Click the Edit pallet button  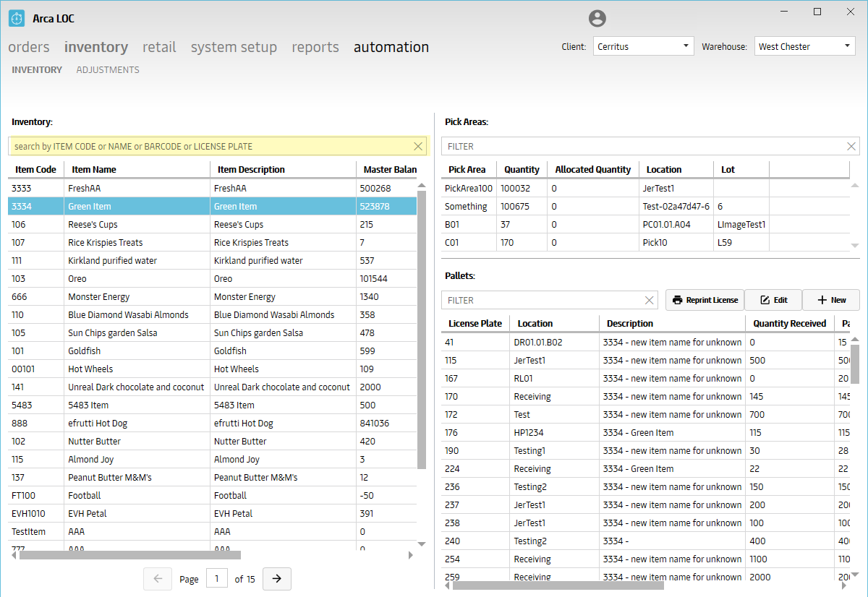[773, 300]
